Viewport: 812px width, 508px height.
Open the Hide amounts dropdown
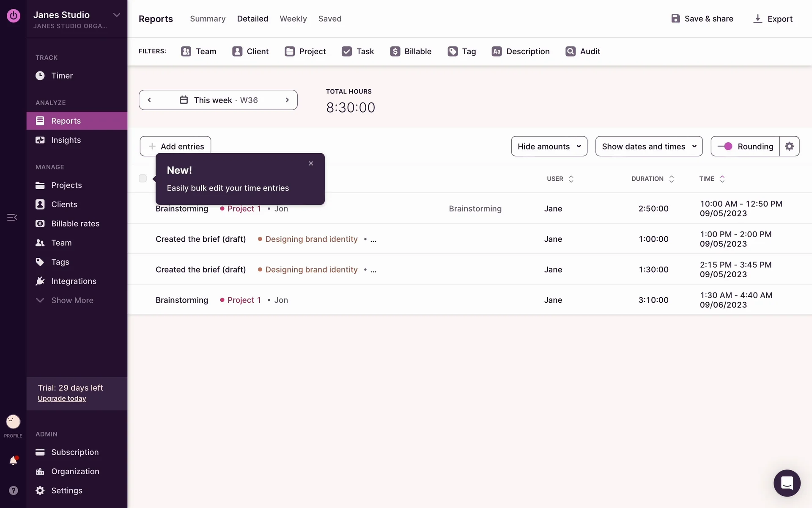(549, 146)
